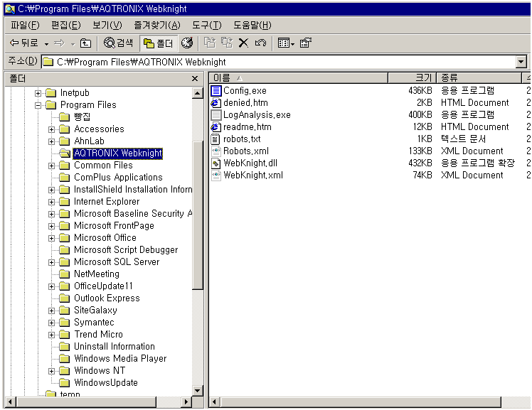Viewport: 532px width, 410px height.
Task: Expand the Inetpub folder node
Action: coord(38,93)
